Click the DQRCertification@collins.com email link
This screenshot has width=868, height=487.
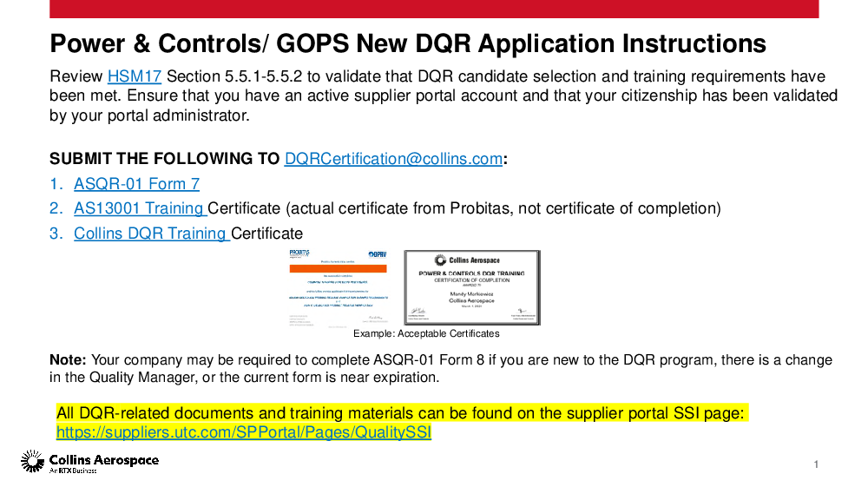click(x=393, y=159)
